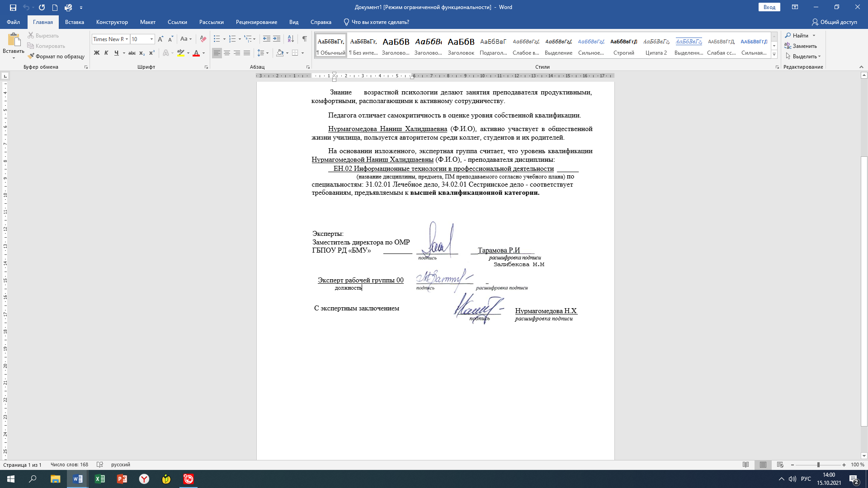Switch to Конструктор tab
868x488 pixels.
point(112,22)
